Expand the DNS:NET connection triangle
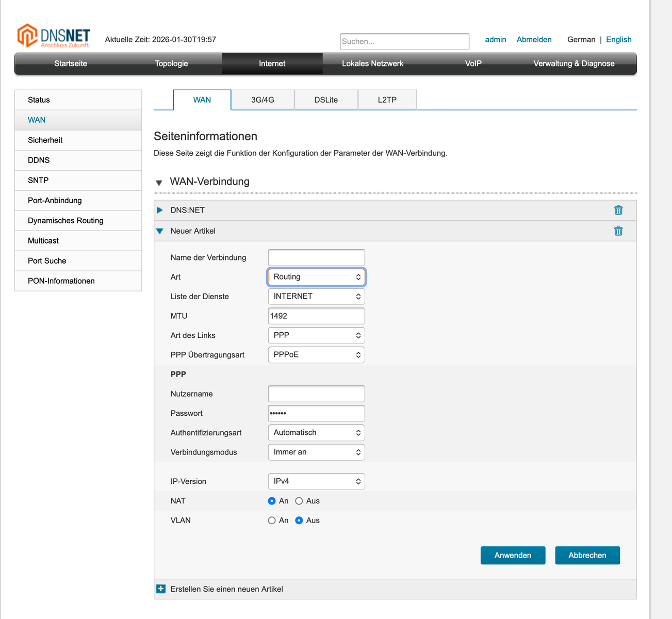Image resolution: width=672 pixels, height=619 pixels. click(x=160, y=210)
